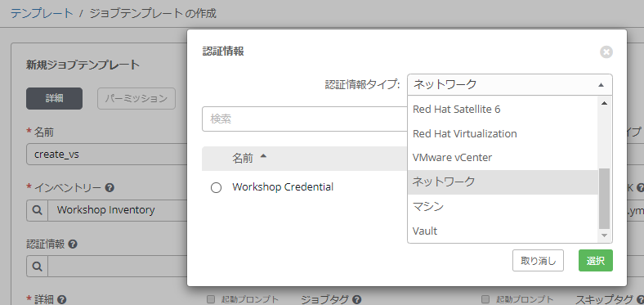
Task: Click the dropdown list scroll up arrow
Action: tap(604, 103)
